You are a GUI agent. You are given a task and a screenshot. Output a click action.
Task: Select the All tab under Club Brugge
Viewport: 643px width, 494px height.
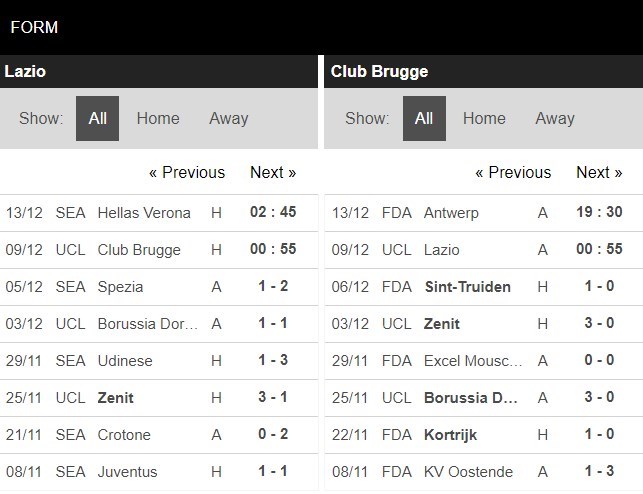(424, 118)
